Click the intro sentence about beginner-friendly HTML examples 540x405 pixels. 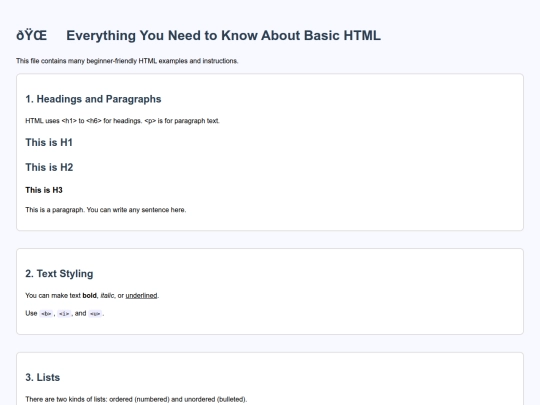pyautogui.click(x=127, y=61)
